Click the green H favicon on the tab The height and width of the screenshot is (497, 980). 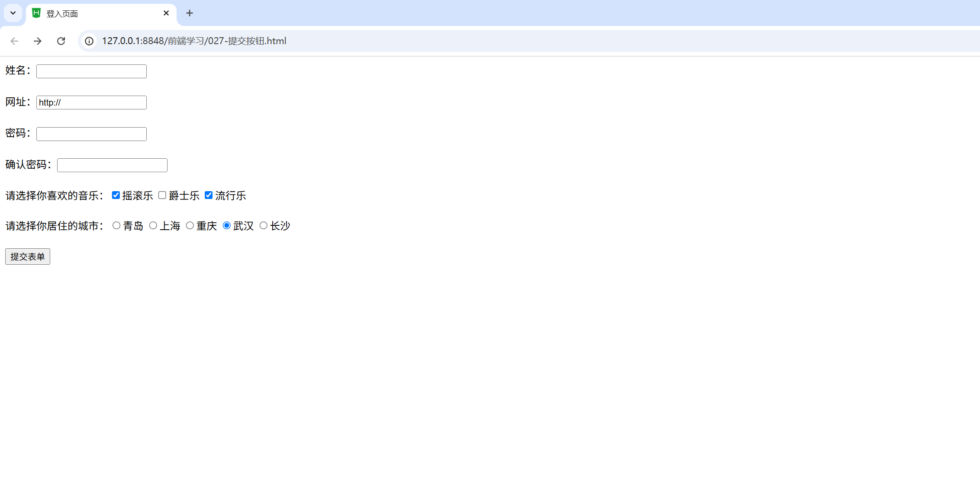coord(36,13)
